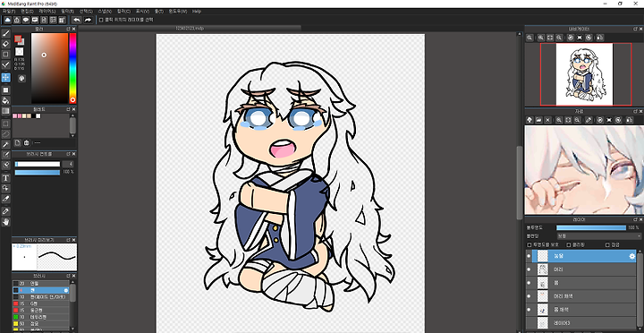Select the Gradient tool

(5, 111)
